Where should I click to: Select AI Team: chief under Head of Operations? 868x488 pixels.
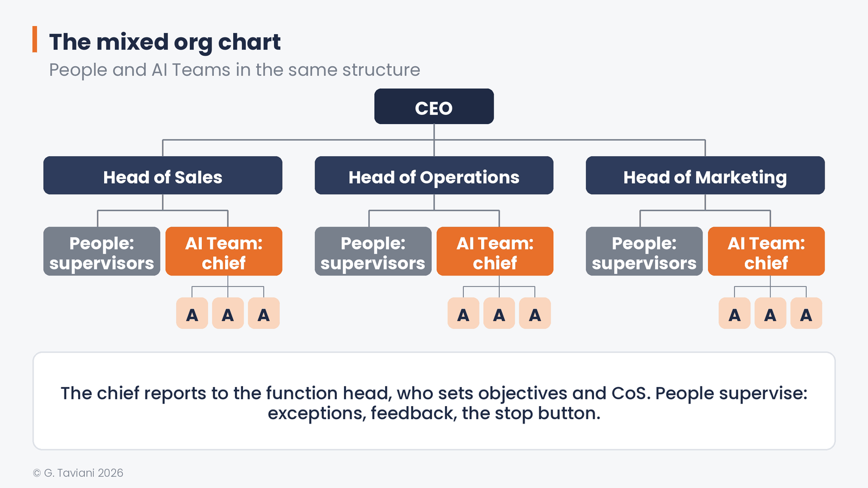coord(495,252)
